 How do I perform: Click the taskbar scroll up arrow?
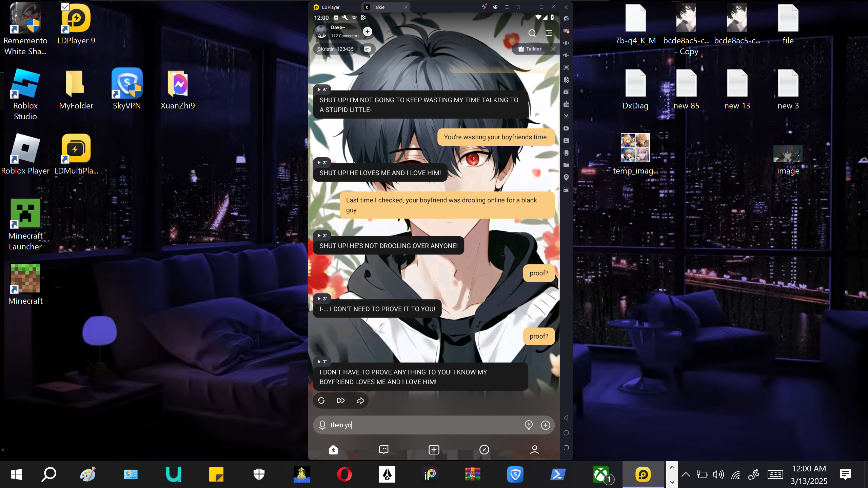672,467
